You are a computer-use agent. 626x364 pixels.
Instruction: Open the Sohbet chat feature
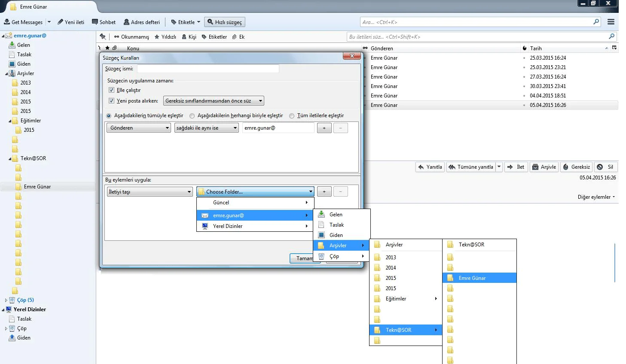click(104, 22)
